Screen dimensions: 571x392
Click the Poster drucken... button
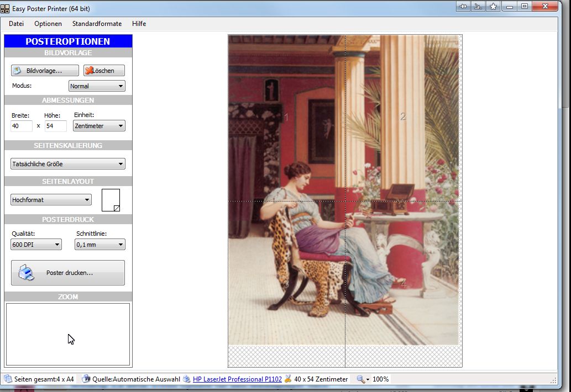point(68,273)
